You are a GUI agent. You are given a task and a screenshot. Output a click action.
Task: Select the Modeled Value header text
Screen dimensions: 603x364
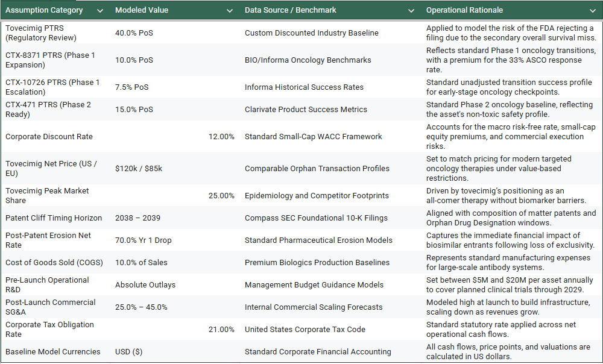click(142, 10)
